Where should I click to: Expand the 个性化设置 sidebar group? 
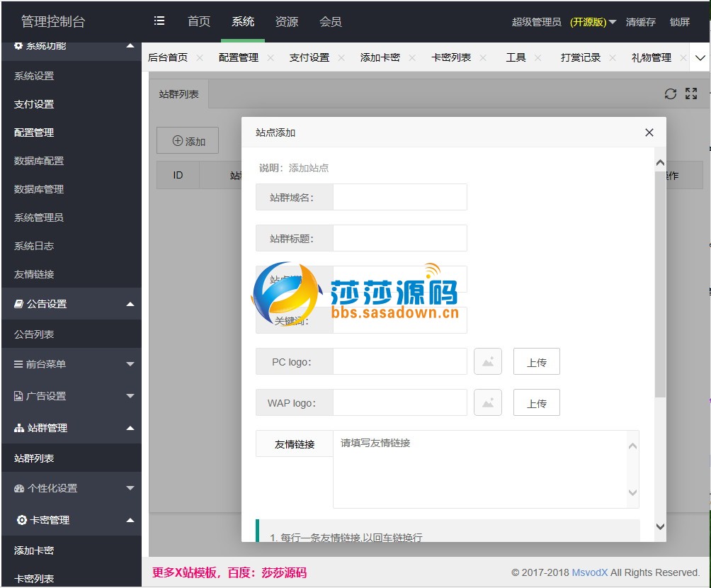130,488
